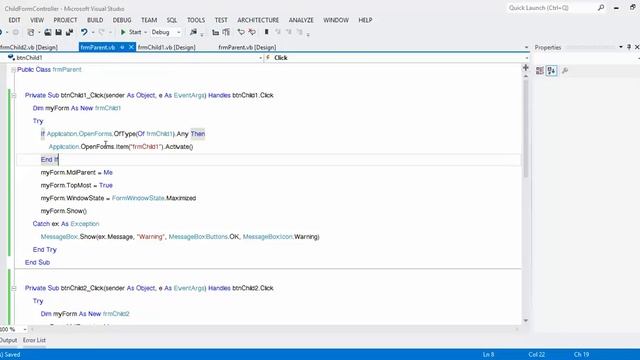640x360 pixels.
Task: Open the BUILD menu
Action: click(x=95, y=20)
